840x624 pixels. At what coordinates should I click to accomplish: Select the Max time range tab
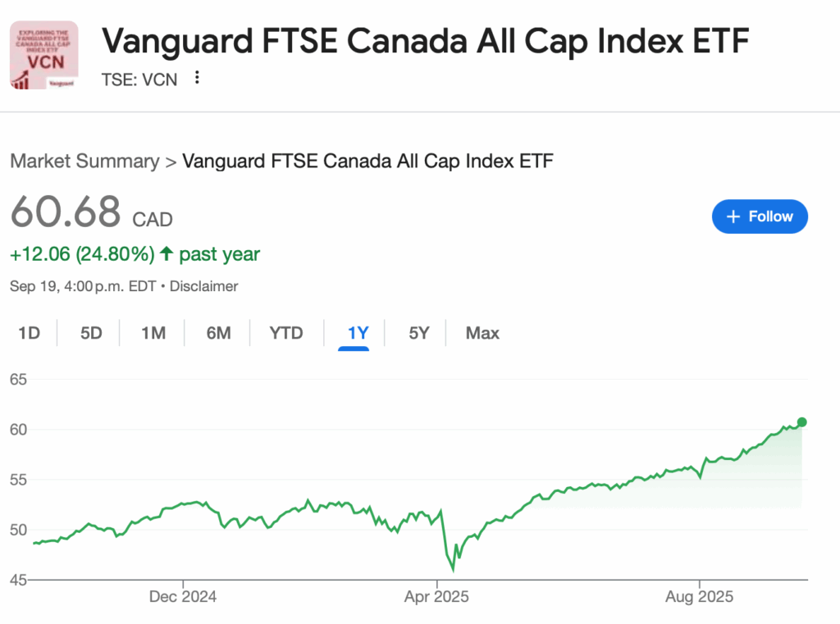click(x=482, y=333)
